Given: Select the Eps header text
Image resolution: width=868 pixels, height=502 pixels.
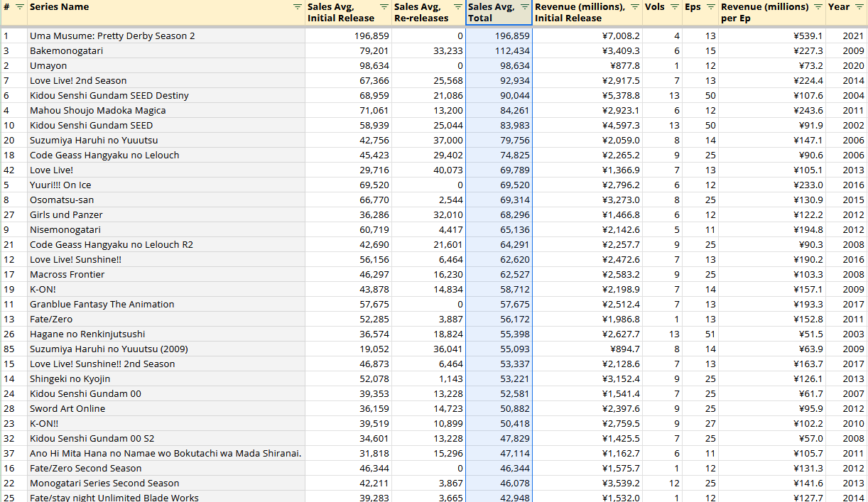Looking at the screenshot, I should [x=693, y=7].
